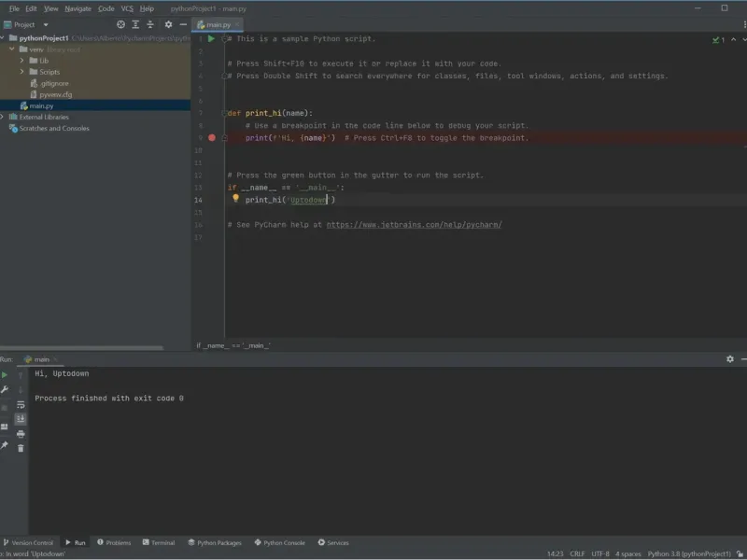Remove the red breakpoint on the print line
The height and width of the screenshot is (560, 747).
pos(212,137)
